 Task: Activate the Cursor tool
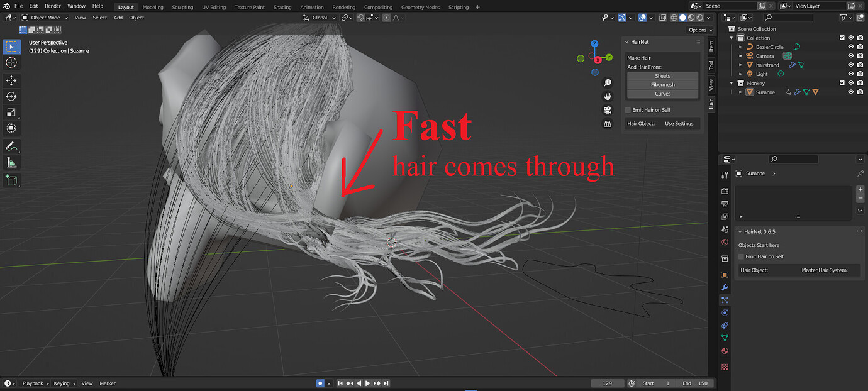pos(11,62)
